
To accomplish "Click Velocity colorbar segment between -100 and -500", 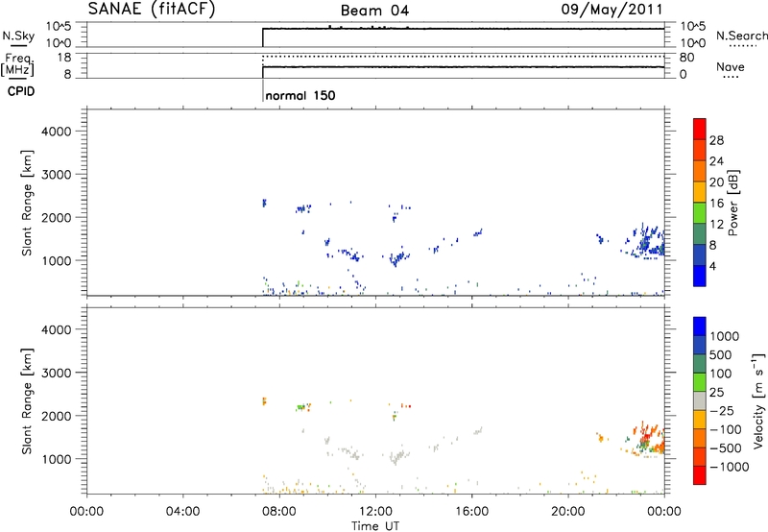I will coord(700,438).
